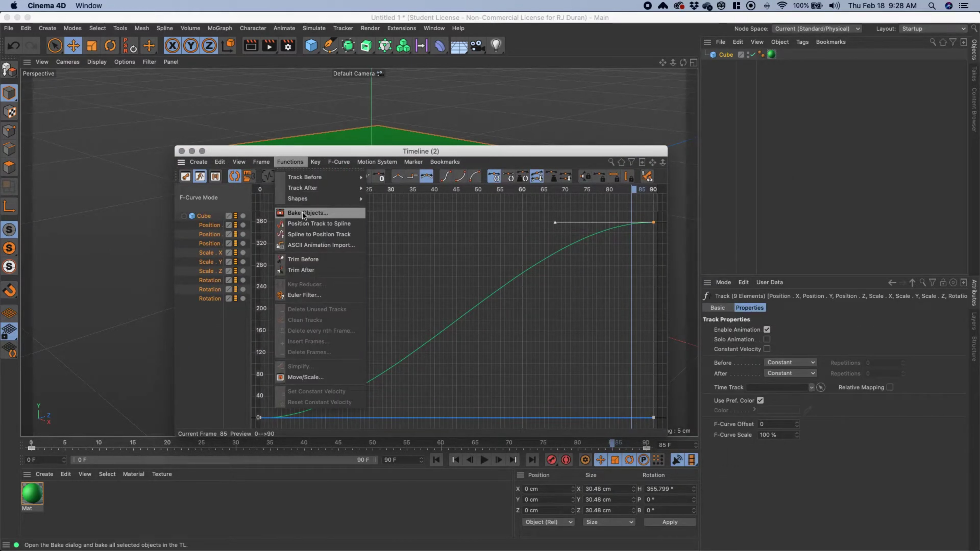Add a Camera object
Screen dimensions: 980x551
(477, 46)
